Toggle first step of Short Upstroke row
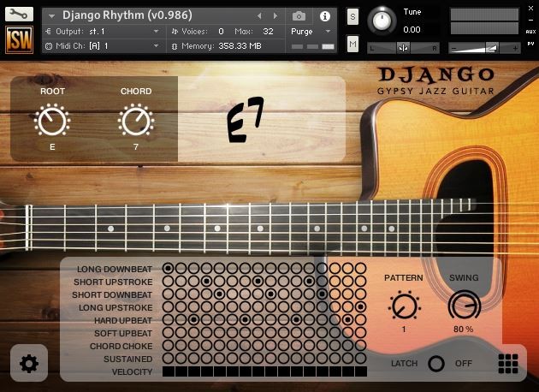539x392 pixels. pos(168,282)
